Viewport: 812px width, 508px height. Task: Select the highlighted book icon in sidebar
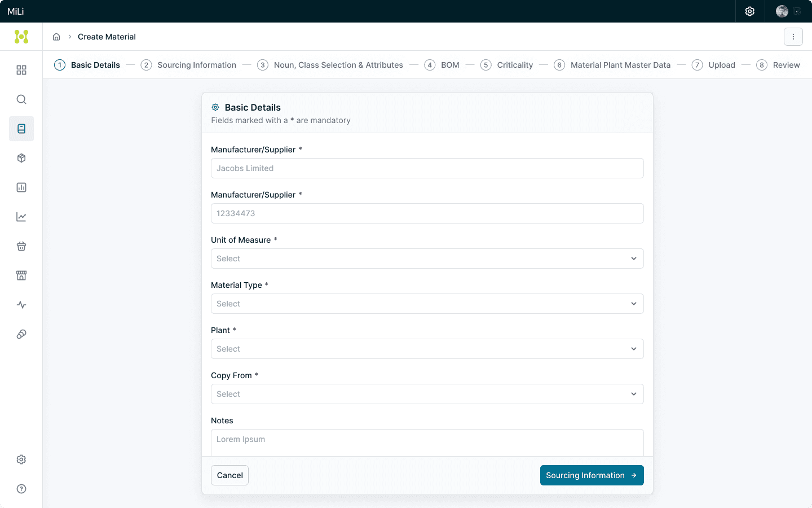click(x=21, y=129)
